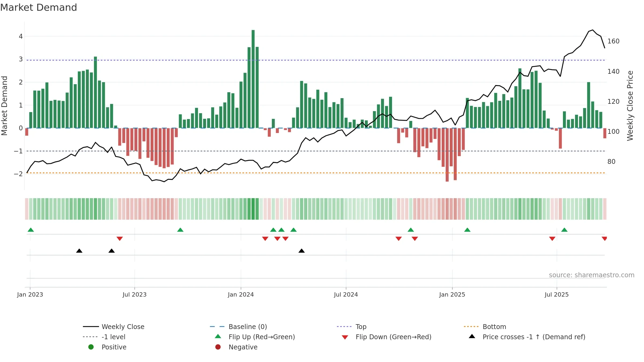Click the deepest red demand bar below −2
Image resolution: width=644 pixels, height=362 pixels.
[x=447, y=155]
